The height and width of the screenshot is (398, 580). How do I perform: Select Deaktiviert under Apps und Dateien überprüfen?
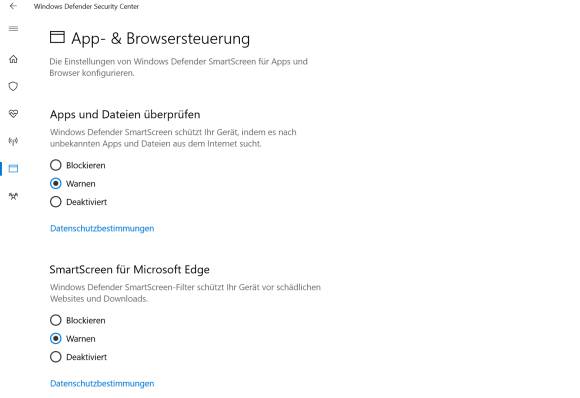[78, 202]
